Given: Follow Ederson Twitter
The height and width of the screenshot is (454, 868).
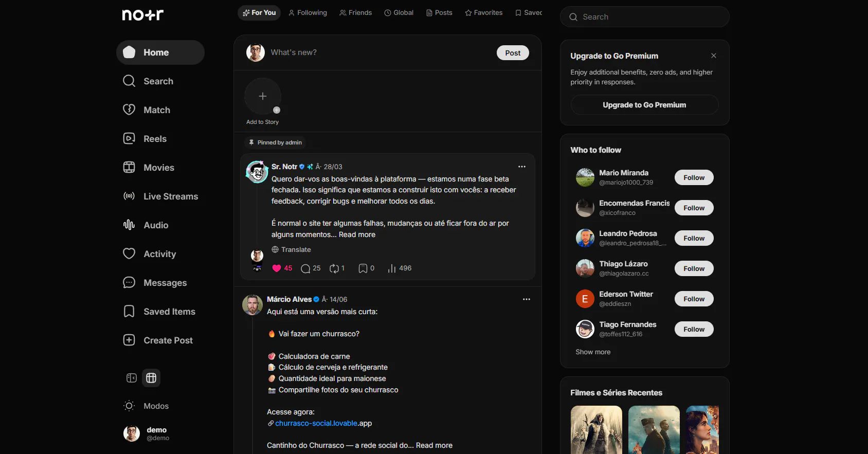Looking at the screenshot, I should pos(694,299).
